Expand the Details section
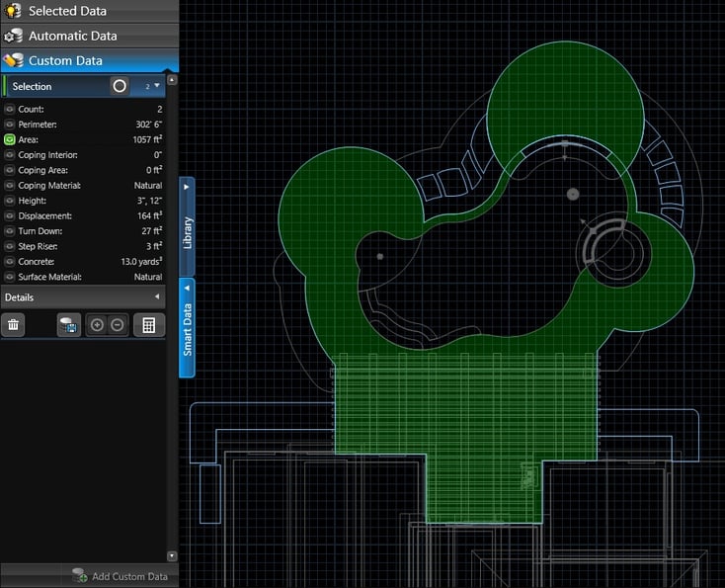The image size is (725, 588). click(x=83, y=297)
